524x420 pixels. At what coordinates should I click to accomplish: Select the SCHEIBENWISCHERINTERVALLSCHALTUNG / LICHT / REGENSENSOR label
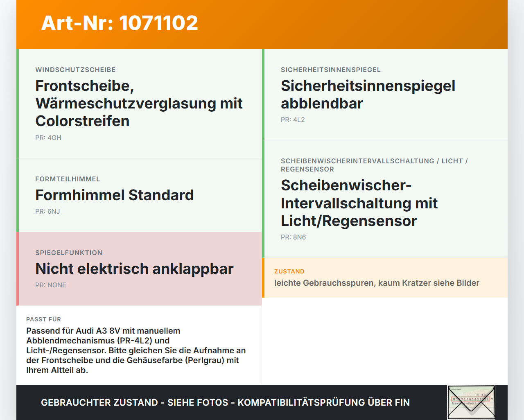[x=374, y=165]
